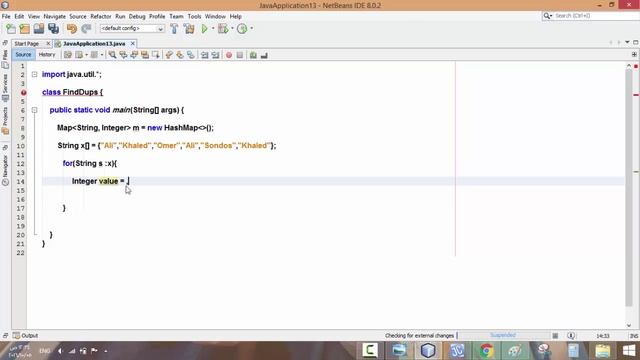Select the JavaApplication13.java tab
The image size is (640, 360).
94,44
